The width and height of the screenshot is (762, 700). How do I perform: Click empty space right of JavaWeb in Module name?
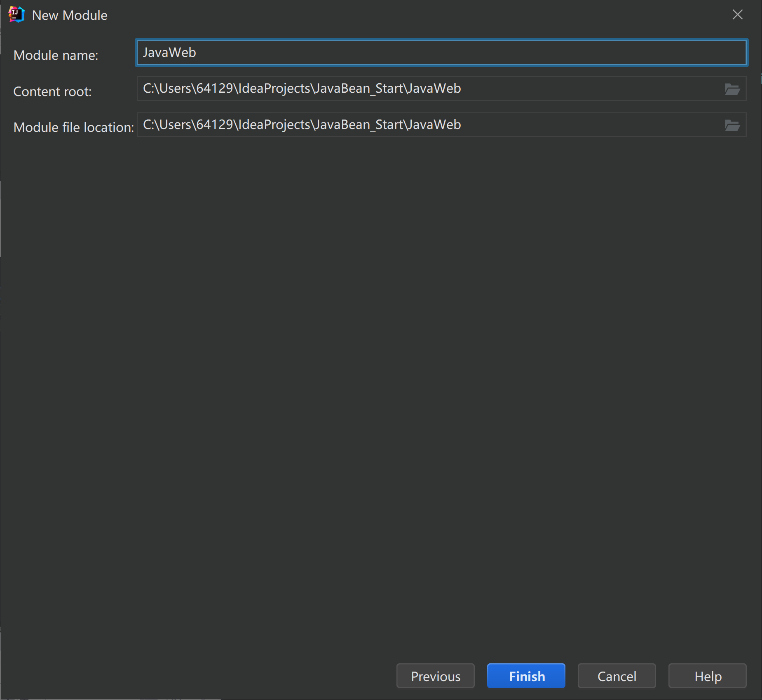pos(453,53)
